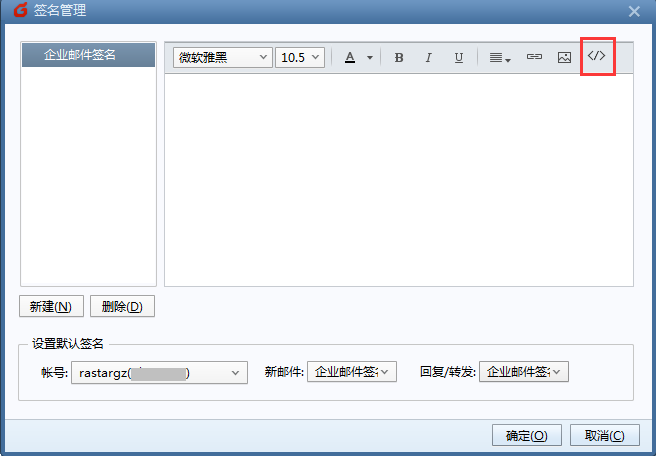This screenshot has height=456, width=656.
Task: Expand the 帐号 account dropdown
Action: [159, 372]
